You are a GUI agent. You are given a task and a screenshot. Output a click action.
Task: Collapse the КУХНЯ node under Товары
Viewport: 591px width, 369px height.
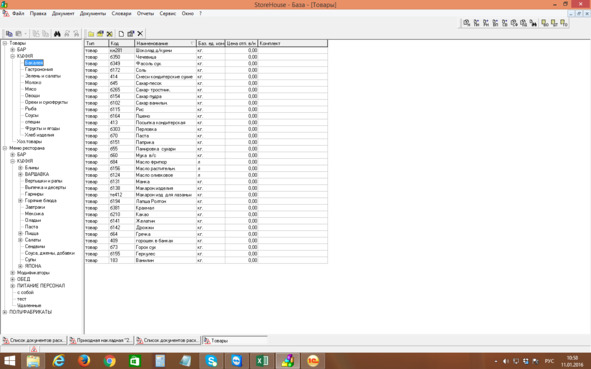pyautogui.click(x=12, y=56)
